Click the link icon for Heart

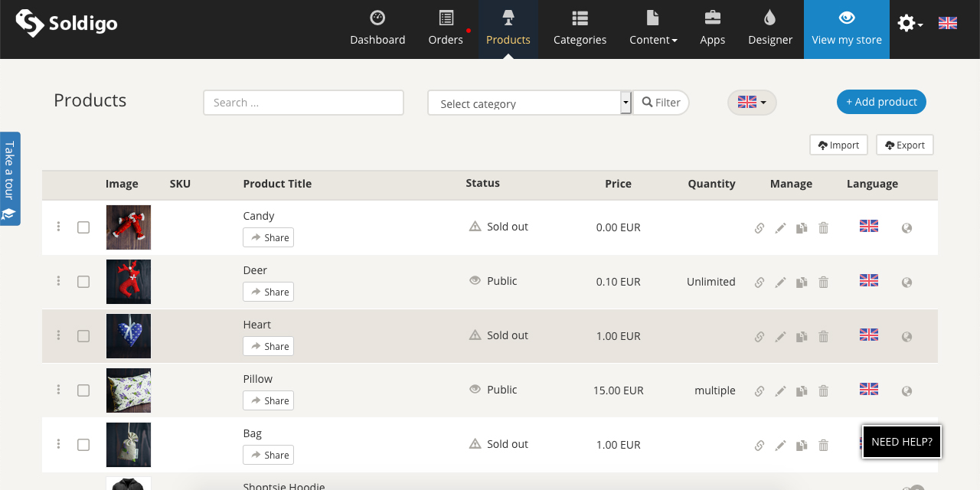[759, 337]
